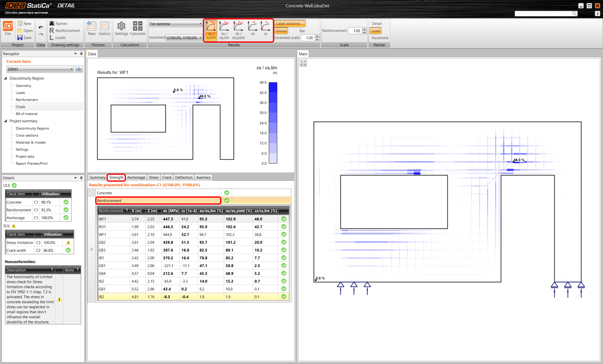603x364 pixels.
Task: Collapse the Discontinuity Region tree node
Action: tap(5, 78)
